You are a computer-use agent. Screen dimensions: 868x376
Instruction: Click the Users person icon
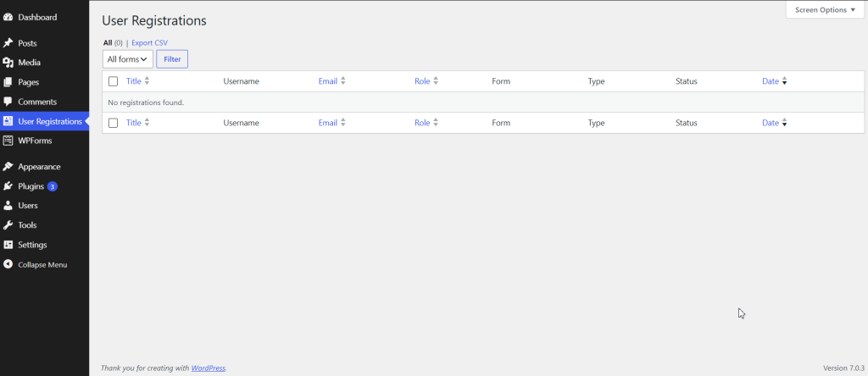[x=8, y=205]
